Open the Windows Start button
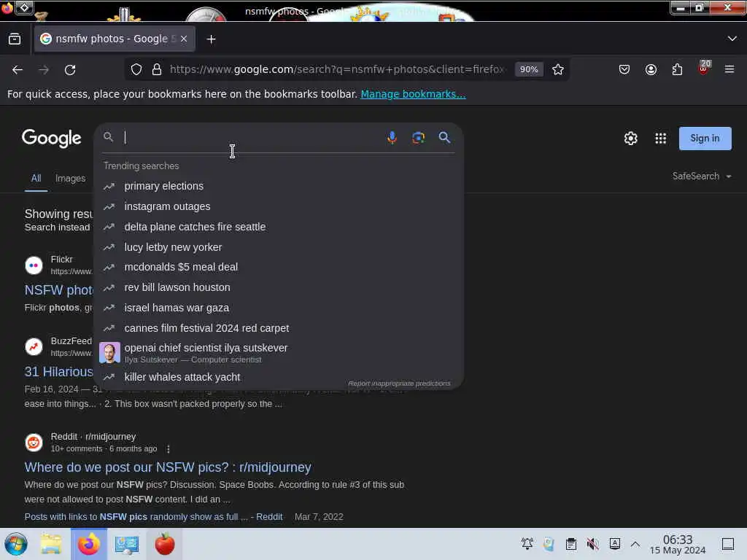747x560 pixels. (16, 544)
